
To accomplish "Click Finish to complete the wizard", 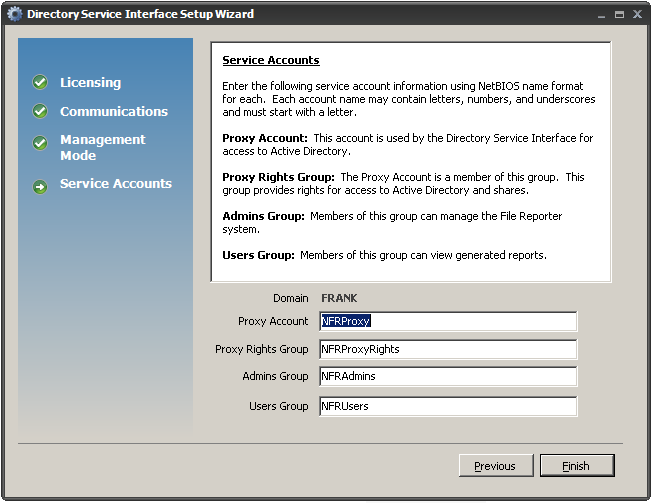I will [576, 466].
